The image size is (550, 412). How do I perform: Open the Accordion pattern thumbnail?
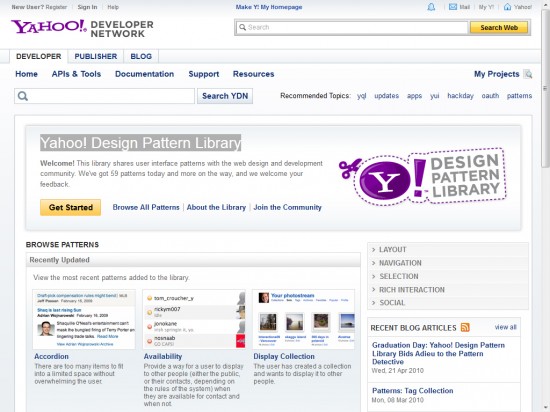tap(84, 319)
